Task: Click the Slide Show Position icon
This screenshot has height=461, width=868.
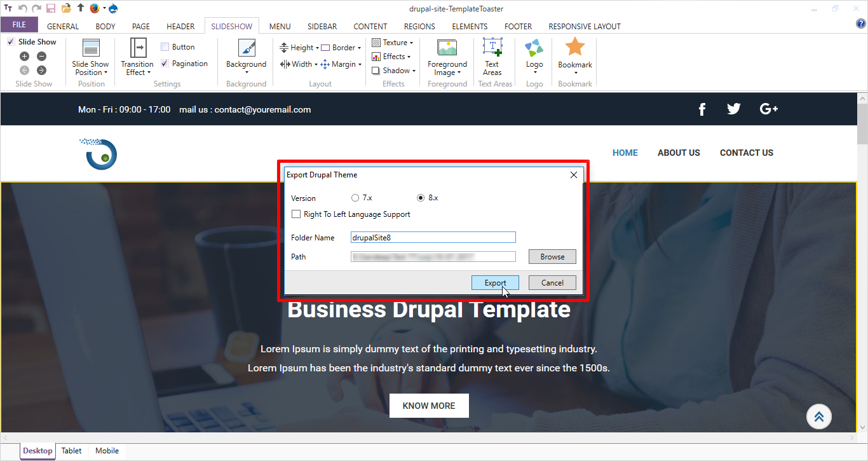Action: (91, 49)
